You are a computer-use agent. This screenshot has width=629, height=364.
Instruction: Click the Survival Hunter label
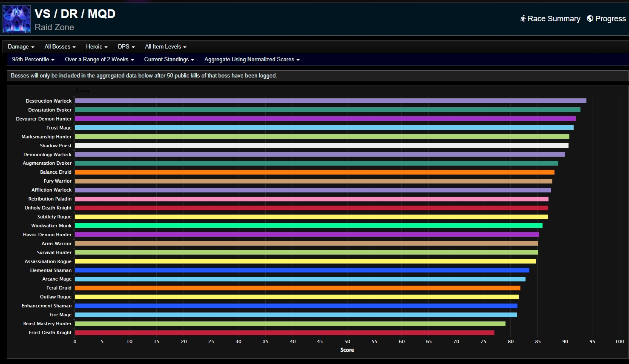tap(54, 252)
